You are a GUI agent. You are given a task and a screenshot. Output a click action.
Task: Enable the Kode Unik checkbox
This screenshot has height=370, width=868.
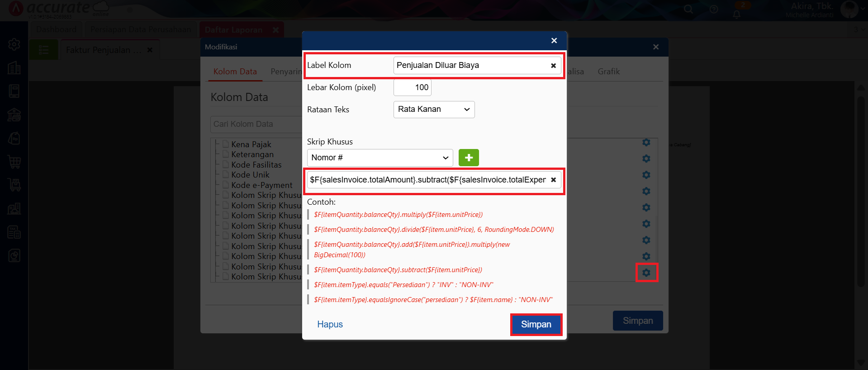click(x=226, y=175)
